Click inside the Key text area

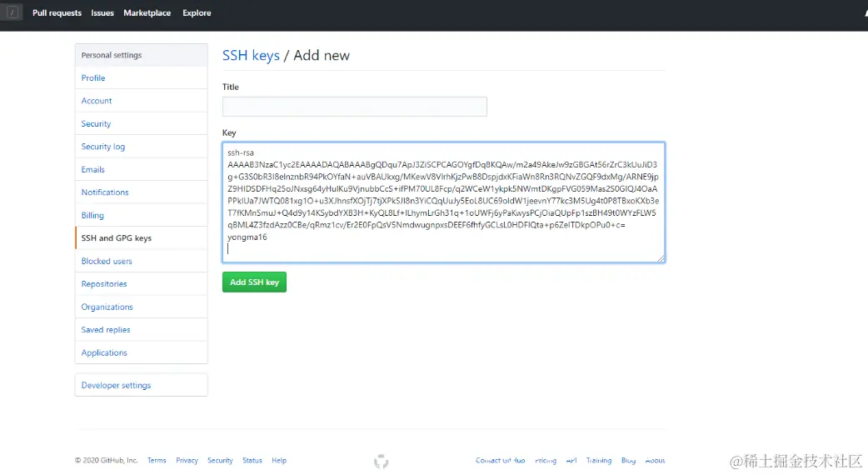point(443,202)
